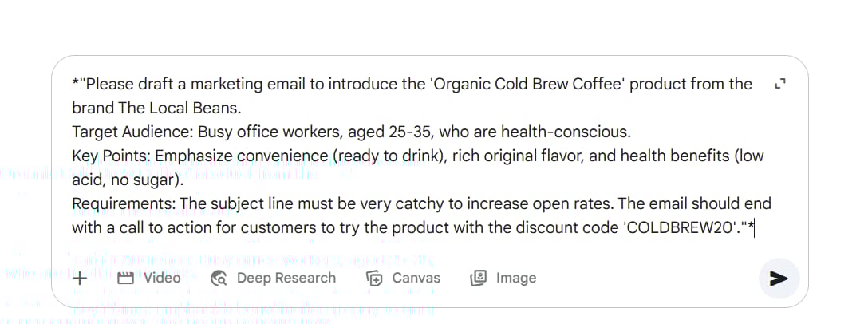Click the Image generation icon

click(479, 278)
